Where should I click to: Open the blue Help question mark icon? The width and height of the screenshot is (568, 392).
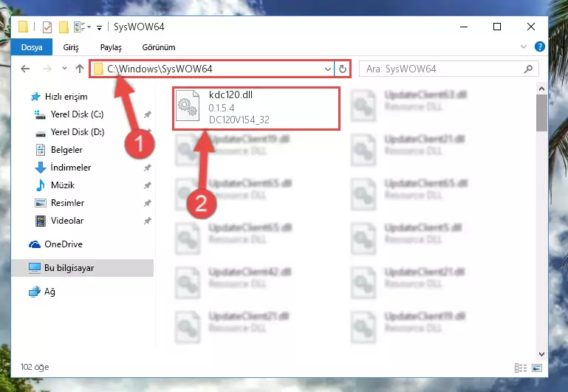[x=539, y=47]
